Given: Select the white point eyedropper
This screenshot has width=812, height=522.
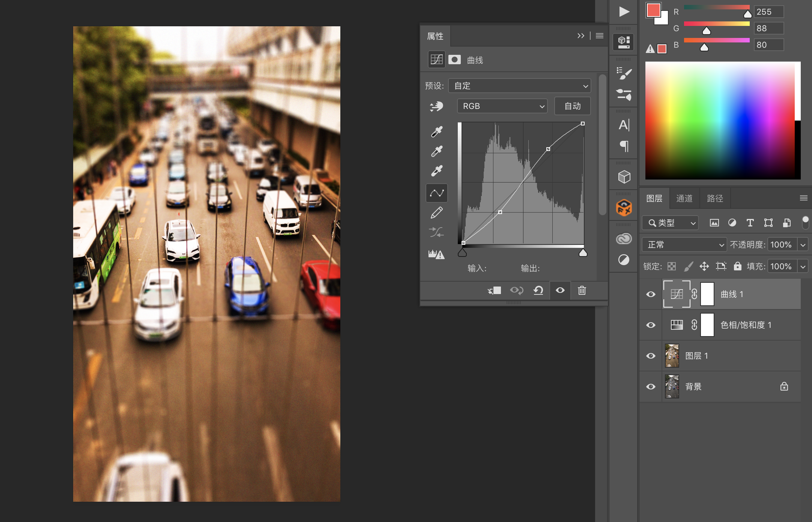Looking at the screenshot, I should [437, 171].
